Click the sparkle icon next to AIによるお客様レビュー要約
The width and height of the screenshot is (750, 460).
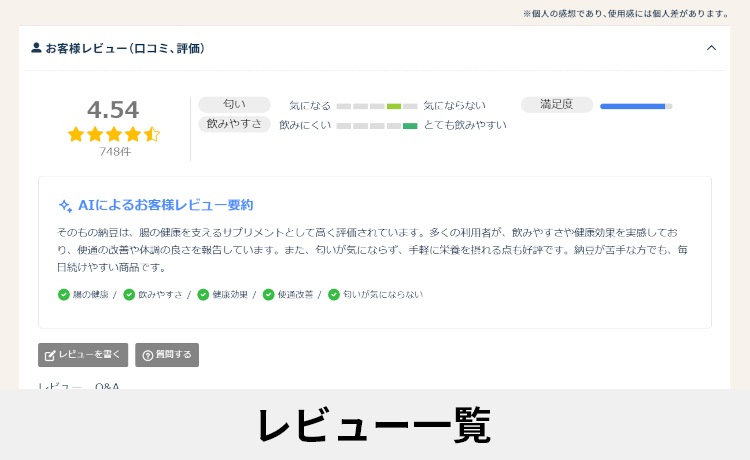click(65, 206)
